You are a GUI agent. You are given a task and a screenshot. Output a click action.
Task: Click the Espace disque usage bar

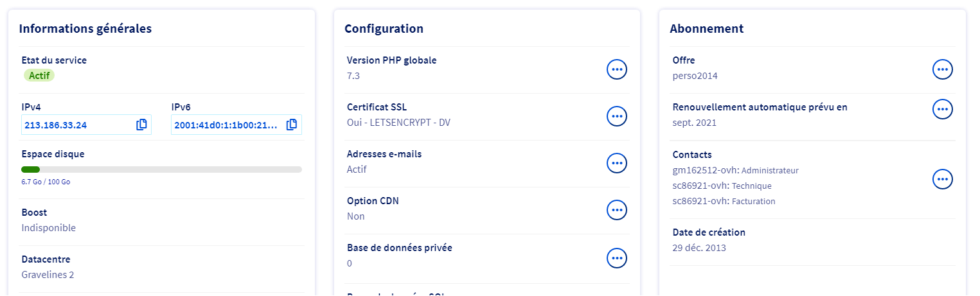pyautogui.click(x=161, y=170)
